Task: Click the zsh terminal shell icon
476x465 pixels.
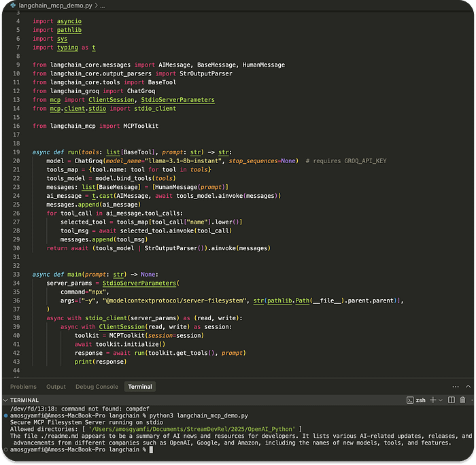Action: (x=410, y=400)
